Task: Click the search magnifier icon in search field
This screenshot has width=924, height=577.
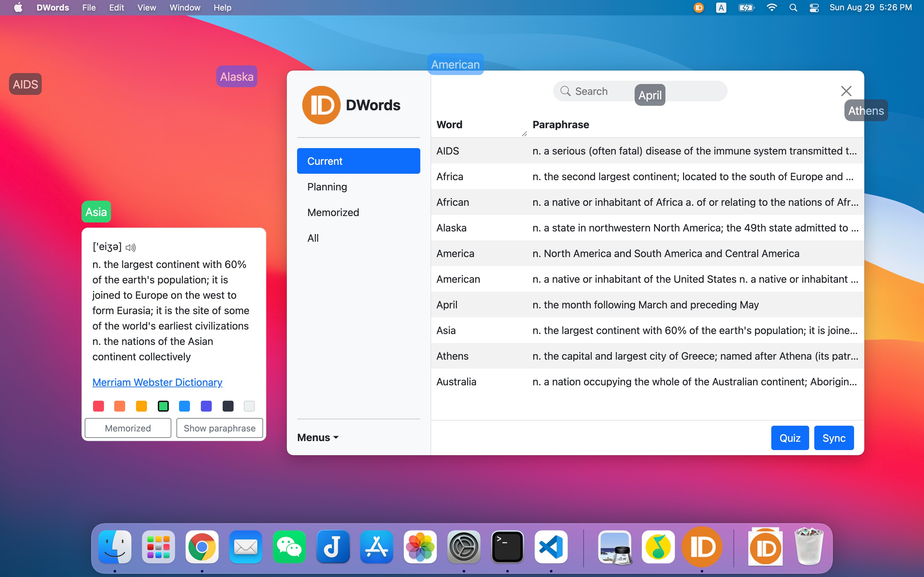Action: click(x=565, y=91)
